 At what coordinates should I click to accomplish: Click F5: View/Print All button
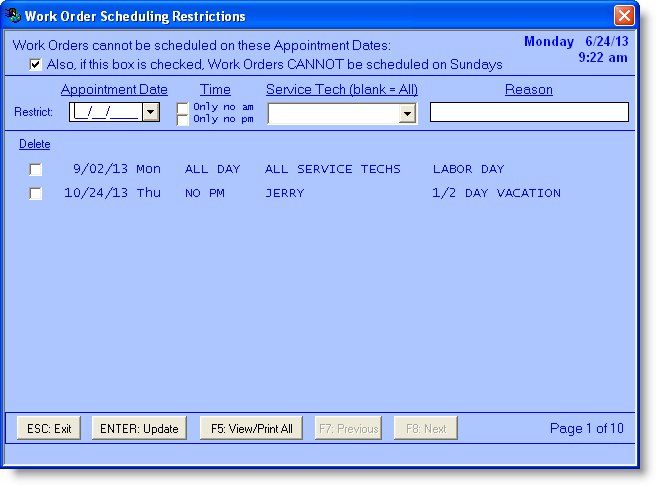251,429
